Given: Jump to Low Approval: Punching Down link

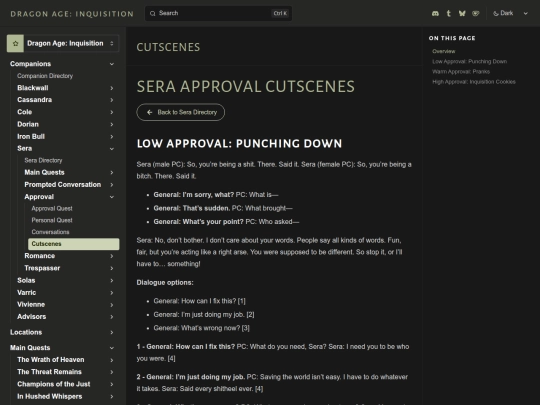Looking at the screenshot, I should coord(469,62).
